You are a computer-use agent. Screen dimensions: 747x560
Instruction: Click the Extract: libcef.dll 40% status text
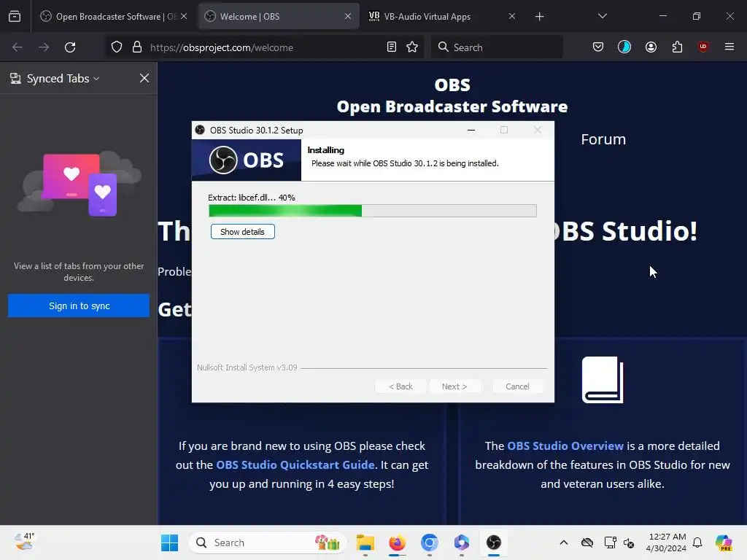pos(252,198)
